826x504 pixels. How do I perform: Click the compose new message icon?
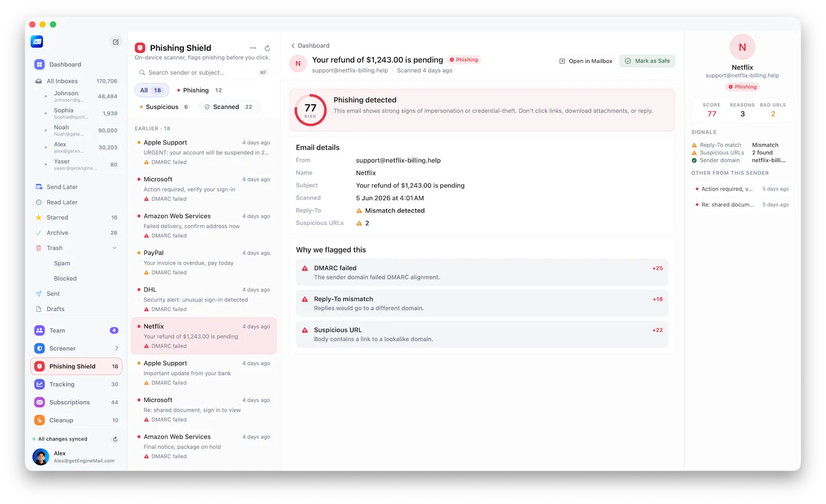click(116, 42)
